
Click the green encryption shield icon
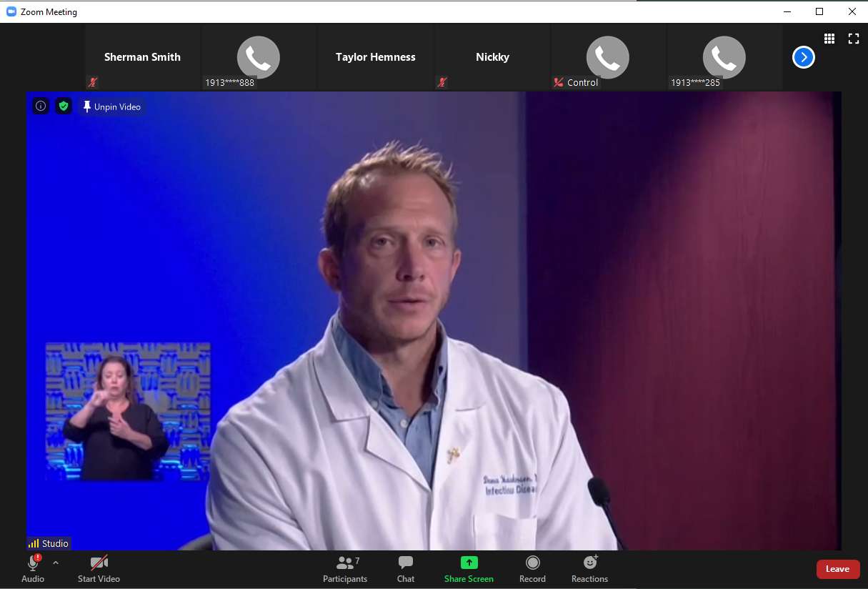[64, 107]
